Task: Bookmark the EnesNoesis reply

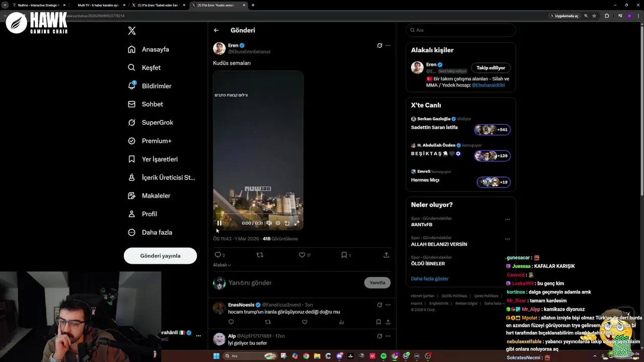Action: [378, 322]
